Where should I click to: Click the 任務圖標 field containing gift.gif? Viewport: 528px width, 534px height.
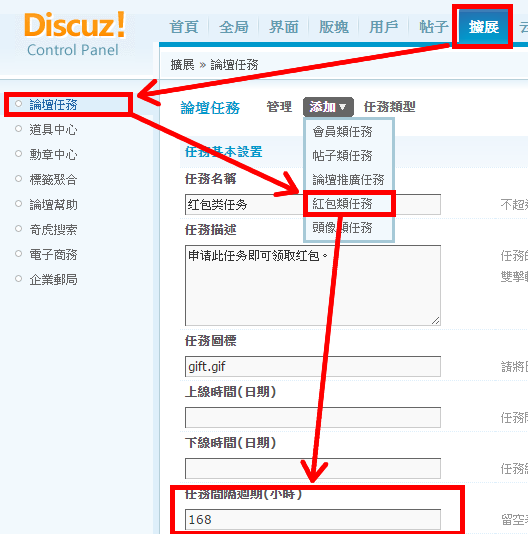(313, 366)
